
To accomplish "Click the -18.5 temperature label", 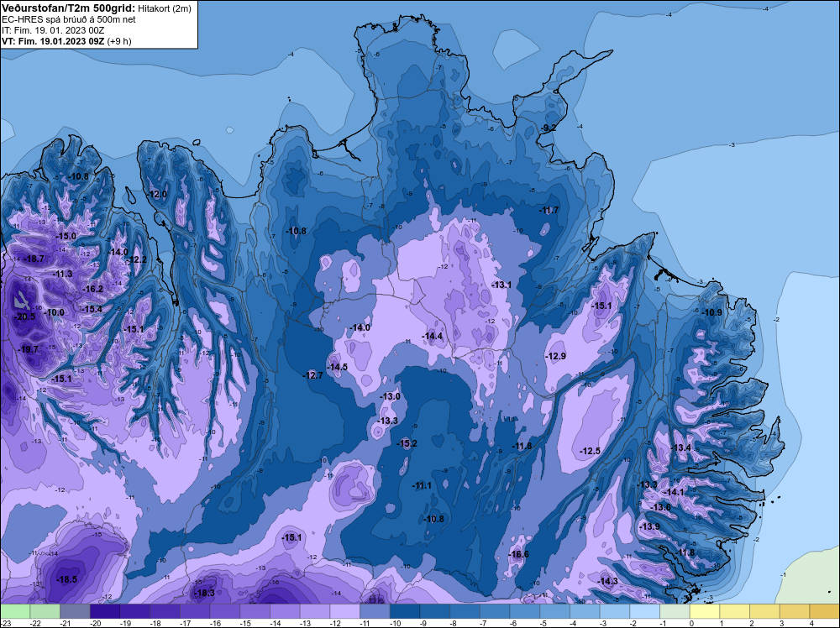I will point(67,579).
